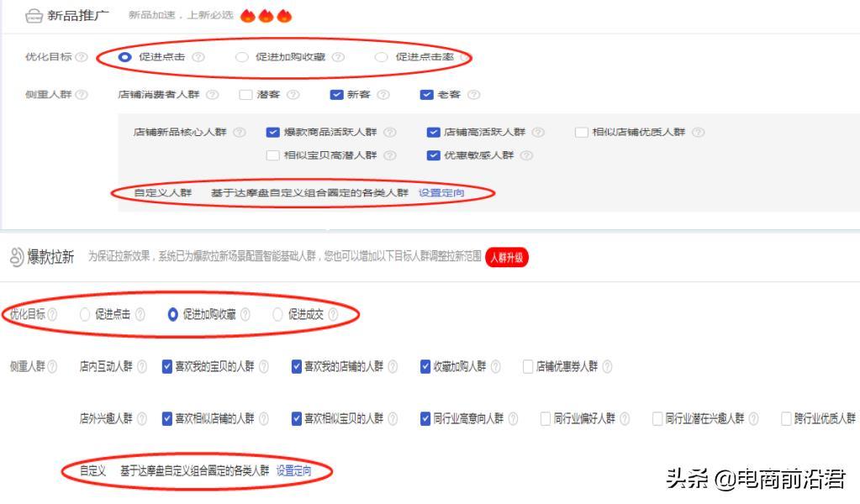The height and width of the screenshot is (504, 860).
Task: Choose 促进加购收藏 in 新品推广 section
Action: [242, 57]
